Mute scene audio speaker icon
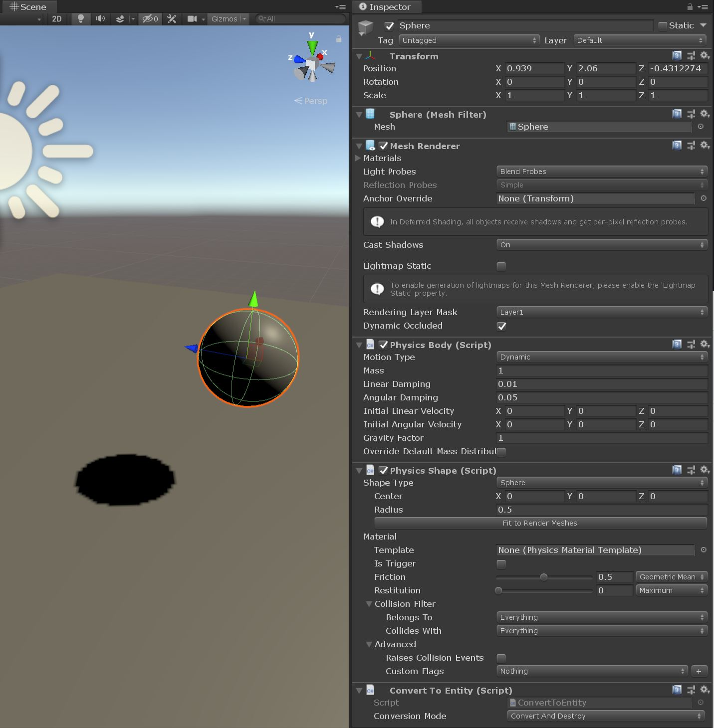 click(x=100, y=19)
